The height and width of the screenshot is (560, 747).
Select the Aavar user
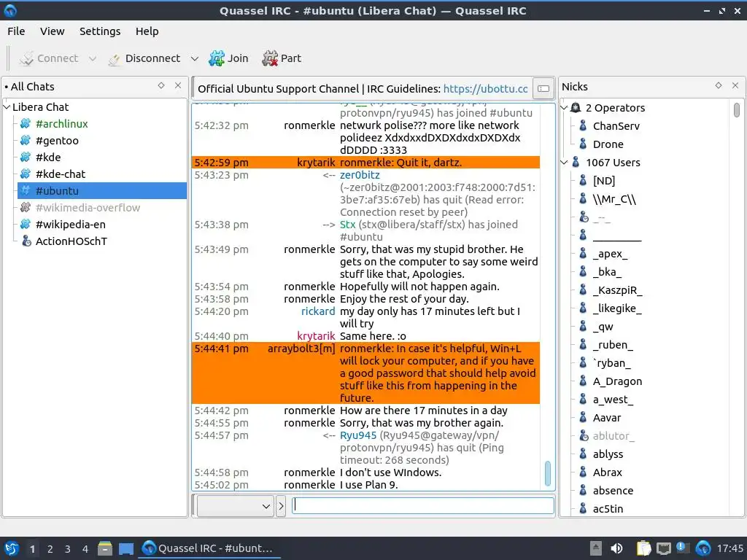tap(606, 418)
